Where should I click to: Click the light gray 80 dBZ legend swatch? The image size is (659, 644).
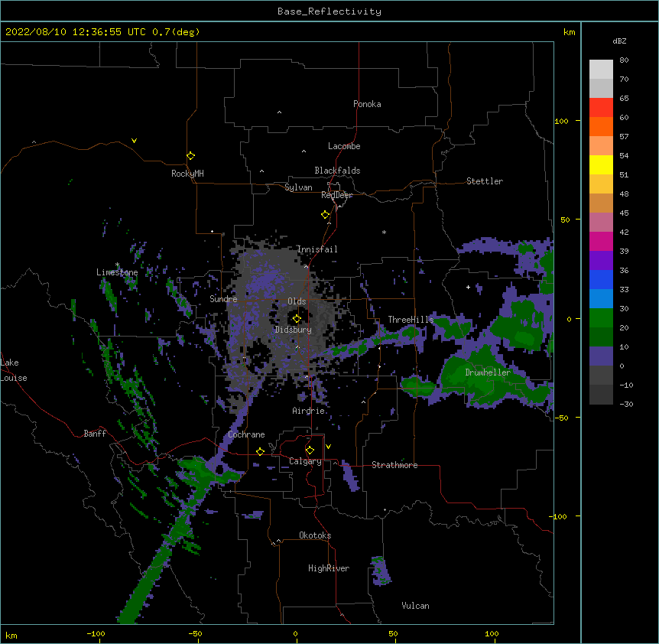[x=601, y=70]
